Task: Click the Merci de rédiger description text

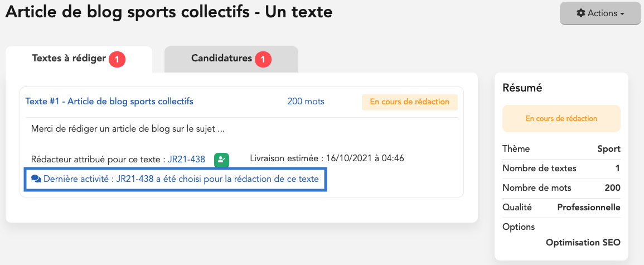Action: (x=128, y=129)
